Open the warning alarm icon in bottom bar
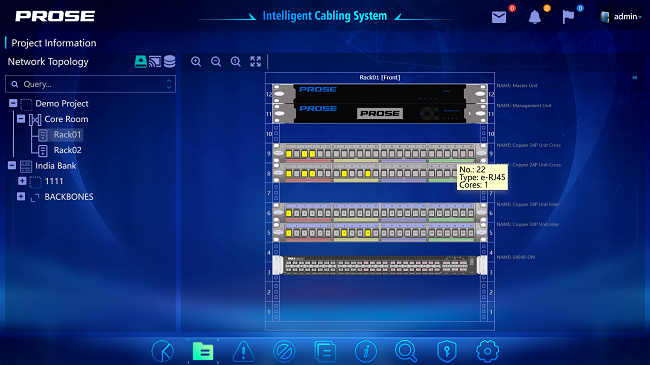Viewport: 650px width, 365px height. tap(243, 351)
